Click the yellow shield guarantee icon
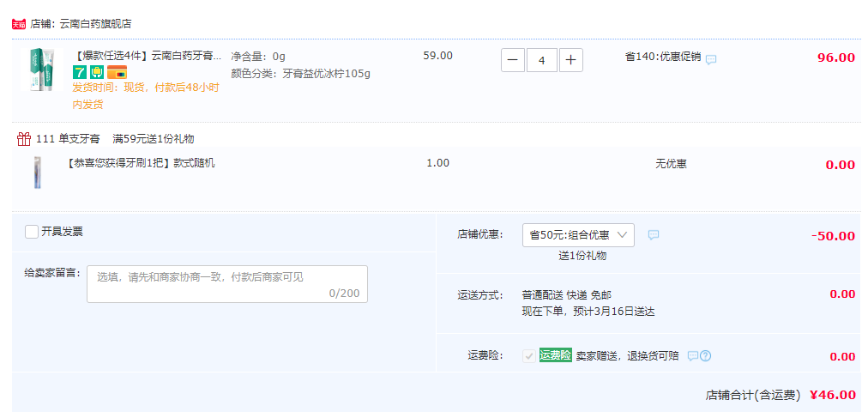Image resolution: width=868 pixels, height=412 pixels. tap(97, 72)
